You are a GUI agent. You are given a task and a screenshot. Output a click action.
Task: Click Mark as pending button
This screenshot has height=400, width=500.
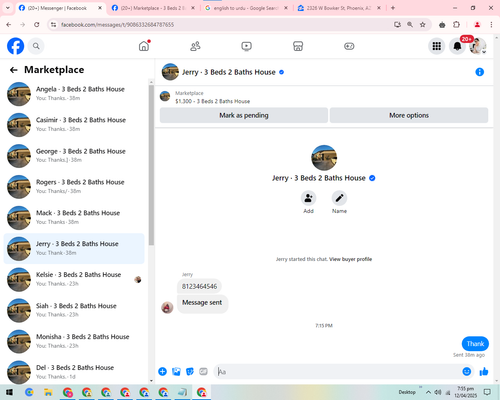coord(244,115)
